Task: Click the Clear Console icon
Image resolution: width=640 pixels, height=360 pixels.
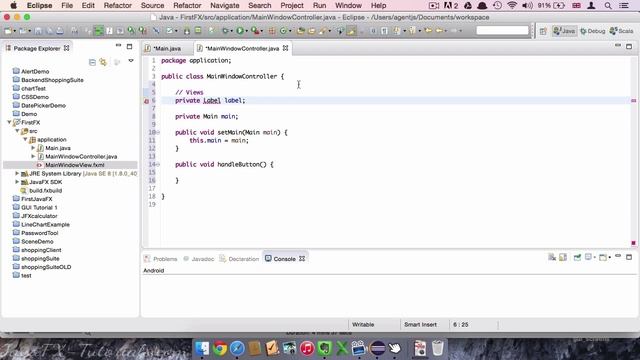Action: [552, 257]
